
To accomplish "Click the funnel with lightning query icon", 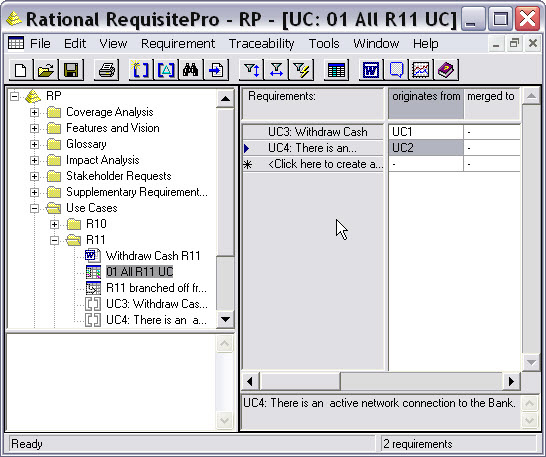I will tap(301, 70).
